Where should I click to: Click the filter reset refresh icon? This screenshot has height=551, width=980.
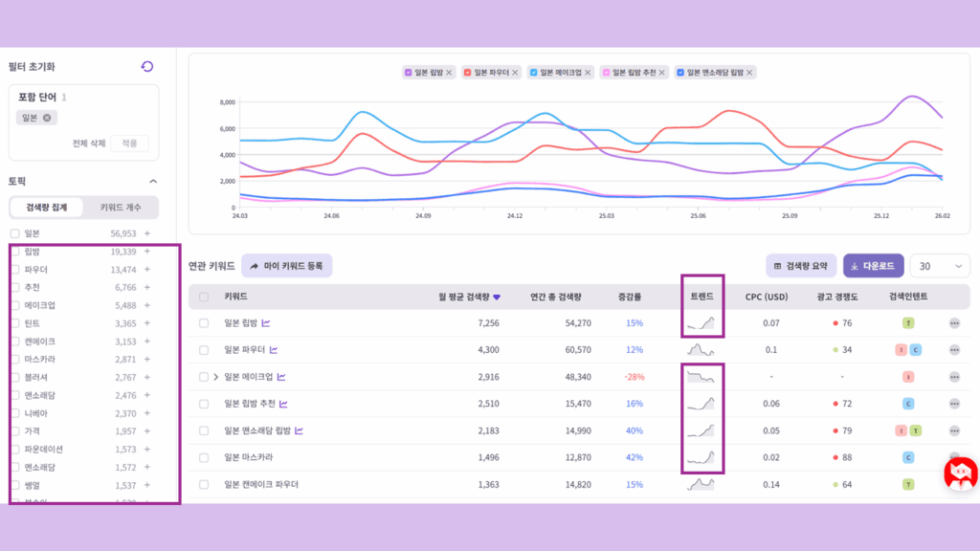pos(146,66)
